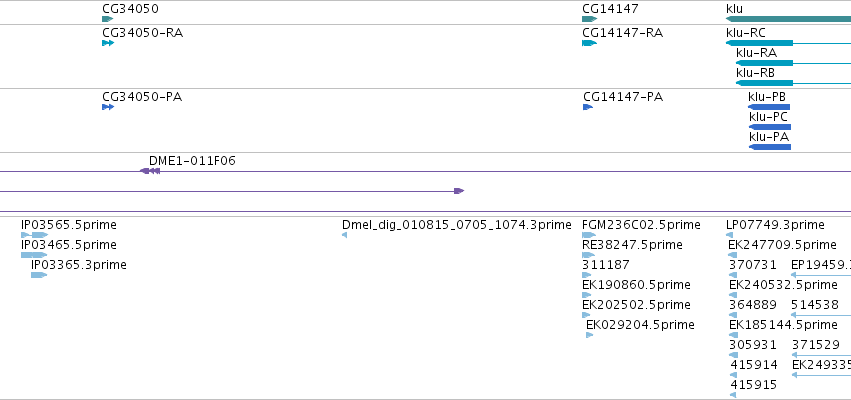
Task: Click the EK240532.5prime label
Action: pyautogui.click(x=783, y=285)
